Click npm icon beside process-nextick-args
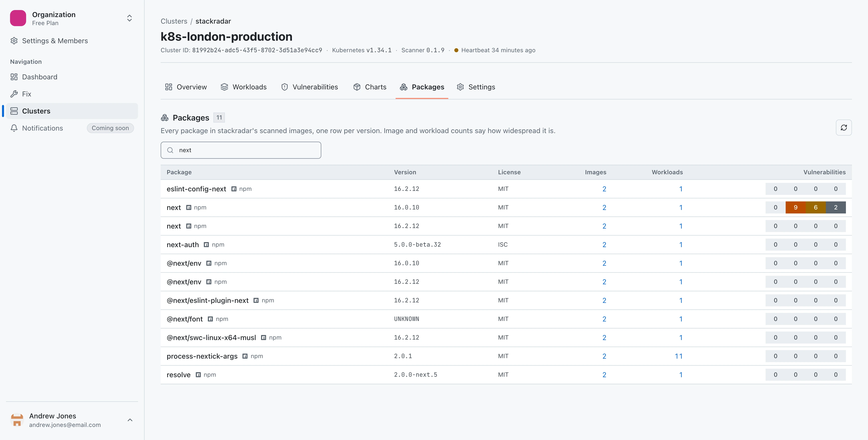The height and width of the screenshot is (440, 868). (245, 356)
